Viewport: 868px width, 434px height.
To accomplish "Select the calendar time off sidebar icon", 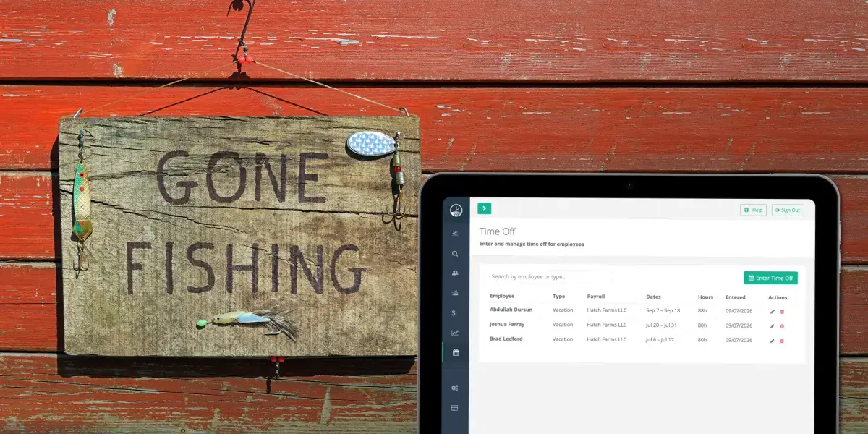I will click(x=455, y=352).
